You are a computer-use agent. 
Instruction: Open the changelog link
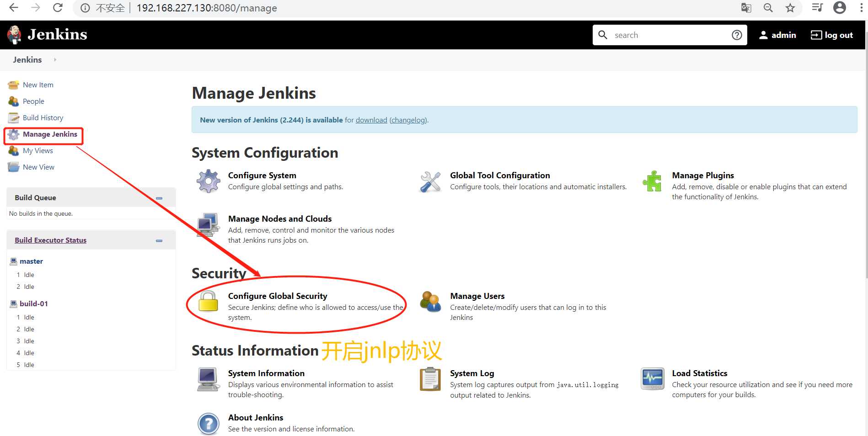(x=408, y=120)
